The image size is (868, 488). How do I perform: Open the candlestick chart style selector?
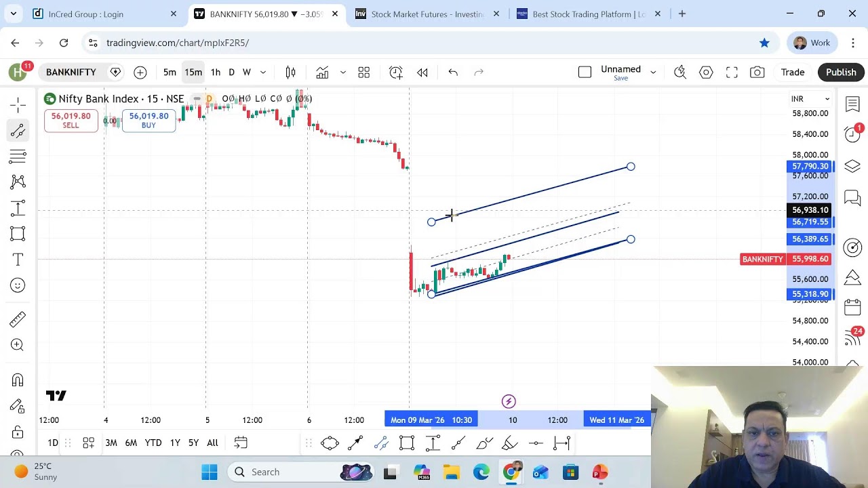tap(290, 73)
